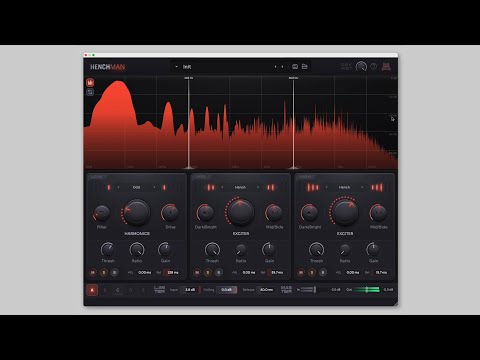The height and width of the screenshot is (360, 480).
Task: Click the high band Ratio knob
Action: pyautogui.click(x=345, y=249)
